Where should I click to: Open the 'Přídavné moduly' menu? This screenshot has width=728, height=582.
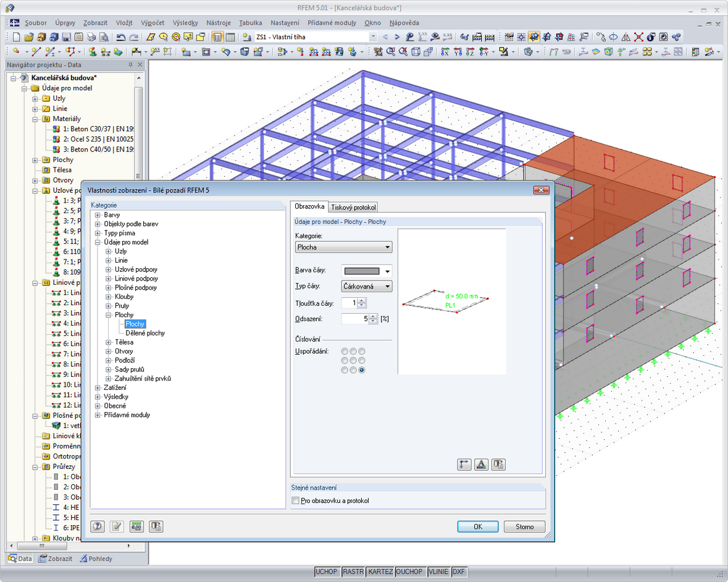click(332, 23)
